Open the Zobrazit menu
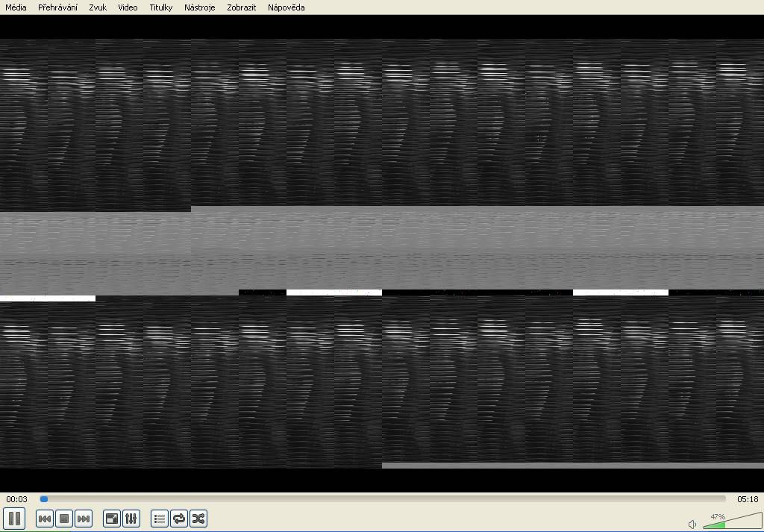764x532 pixels. coord(241,7)
